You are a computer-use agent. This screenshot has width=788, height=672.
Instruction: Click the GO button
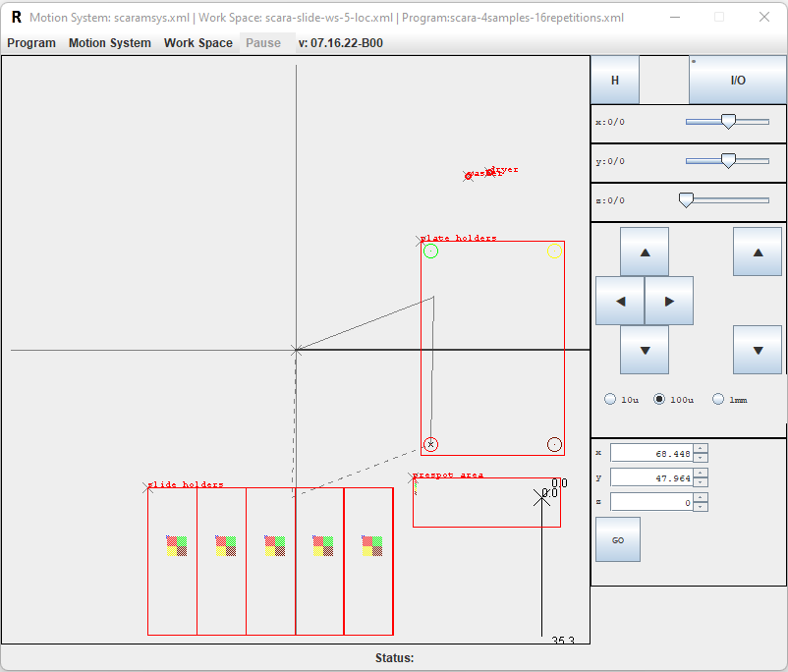pos(617,539)
